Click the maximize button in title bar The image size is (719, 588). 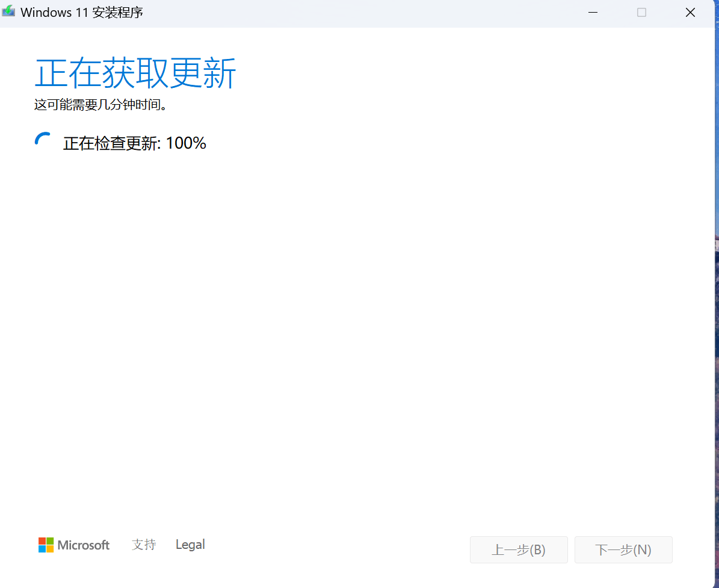click(641, 13)
